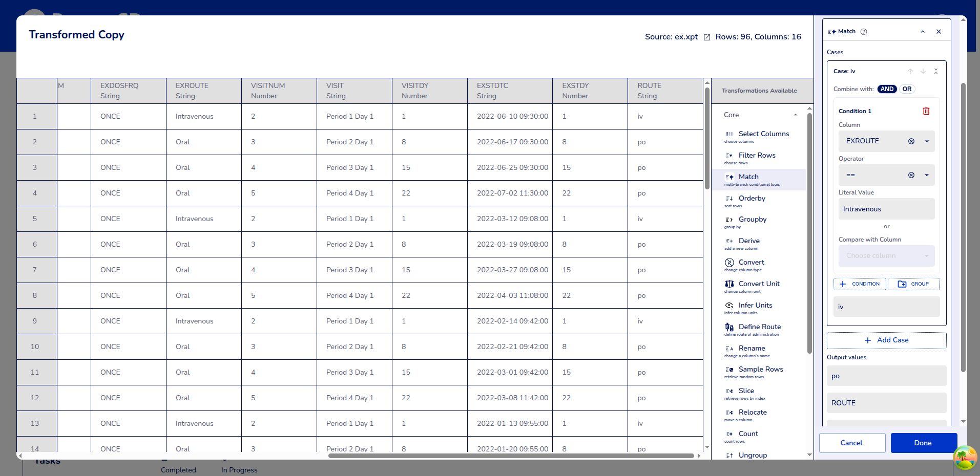Collapse the Match panel with the chevron

tap(923, 32)
